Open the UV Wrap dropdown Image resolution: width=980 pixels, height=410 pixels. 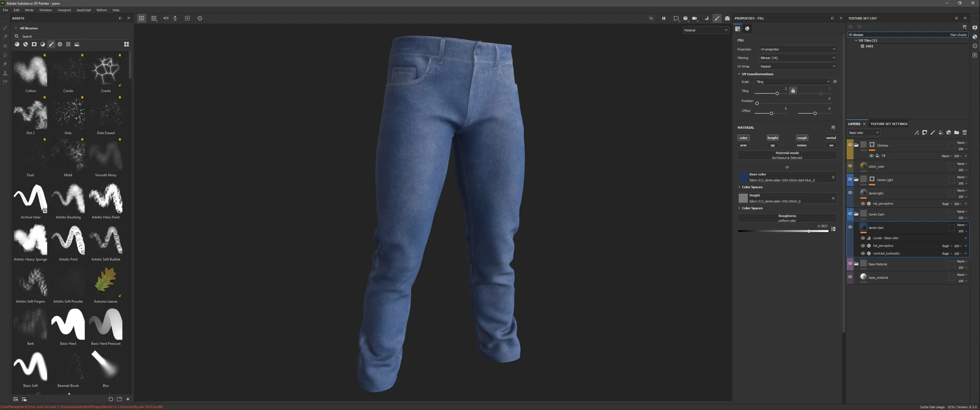797,67
